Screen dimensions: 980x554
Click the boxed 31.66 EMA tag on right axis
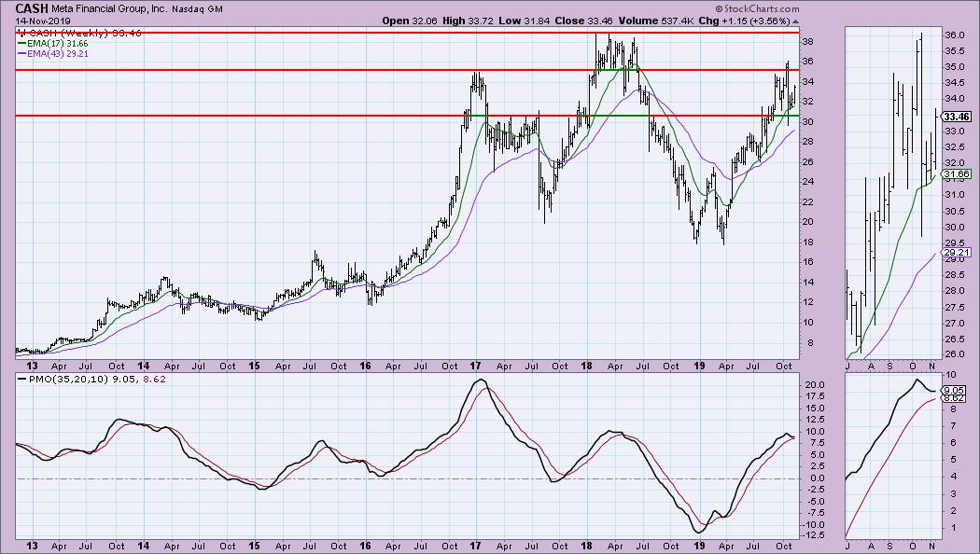(957, 174)
